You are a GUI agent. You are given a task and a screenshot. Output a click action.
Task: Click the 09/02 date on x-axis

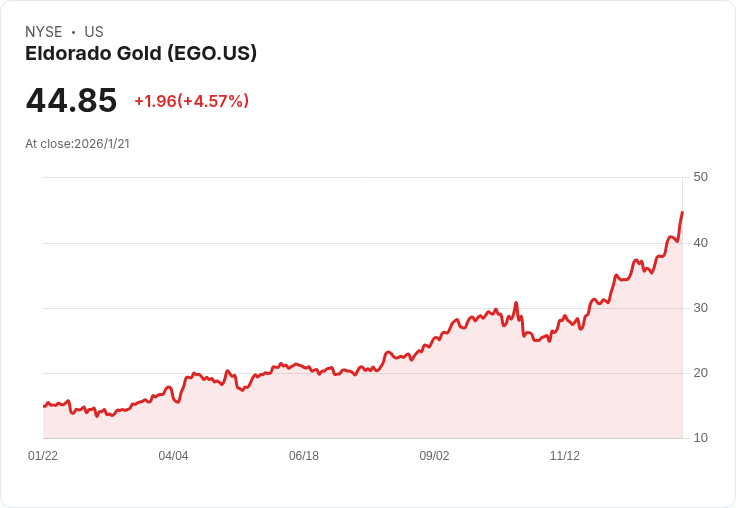tap(434, 456)
